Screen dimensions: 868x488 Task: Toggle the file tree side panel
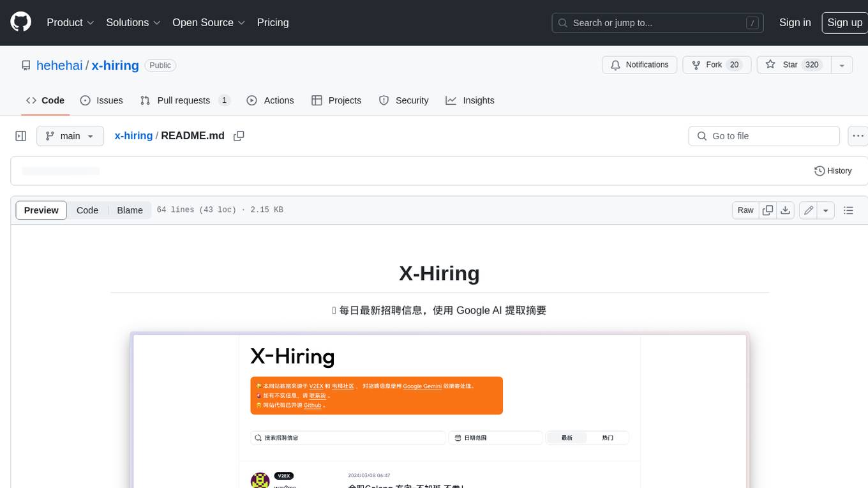21,136
